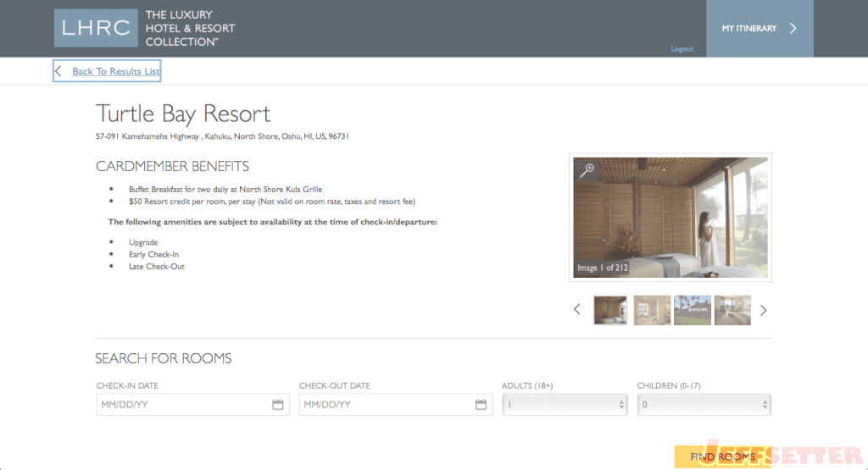Click the magnifier zoom icon on photo
The image size is (868, 470).
coord(587,170)
